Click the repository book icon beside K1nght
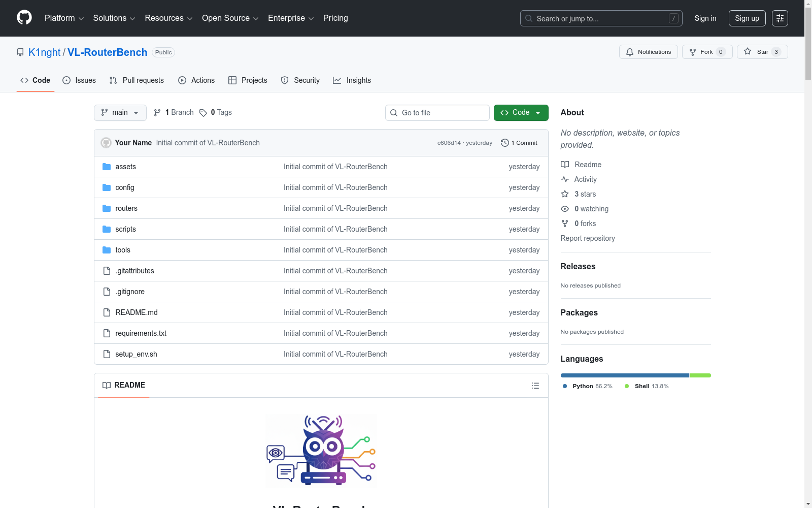This screenshot has width=812, height=508. (20, 52)
